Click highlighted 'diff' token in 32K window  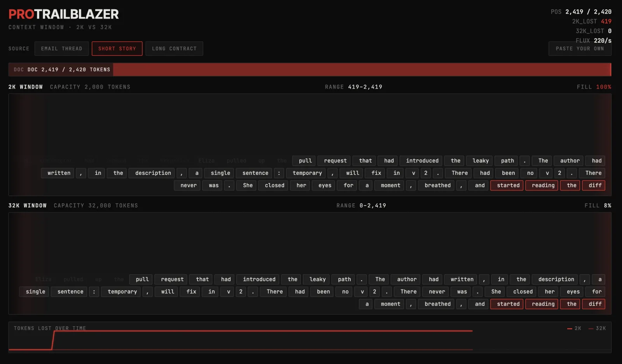pos(594,304)
